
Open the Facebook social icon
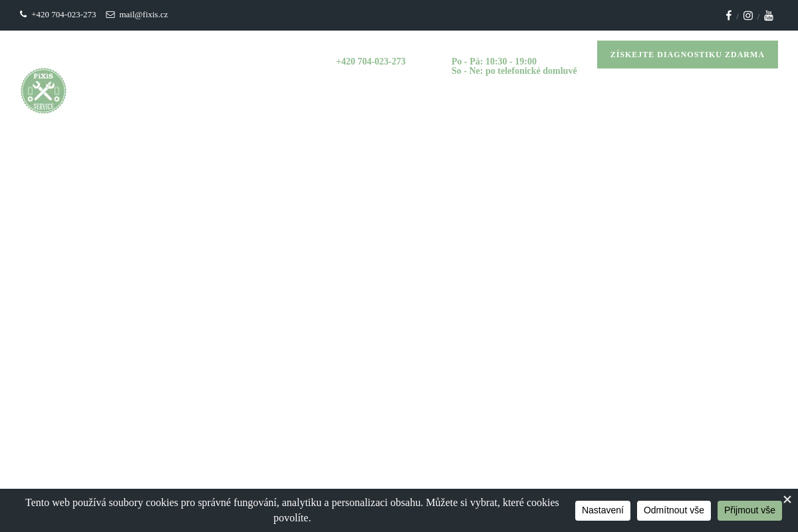coord(729,15)
